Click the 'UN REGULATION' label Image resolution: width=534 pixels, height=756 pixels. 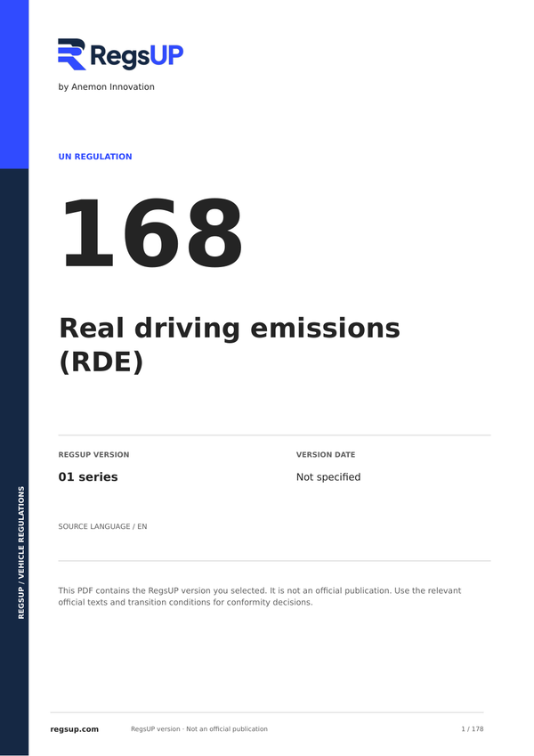click(95, 157)
